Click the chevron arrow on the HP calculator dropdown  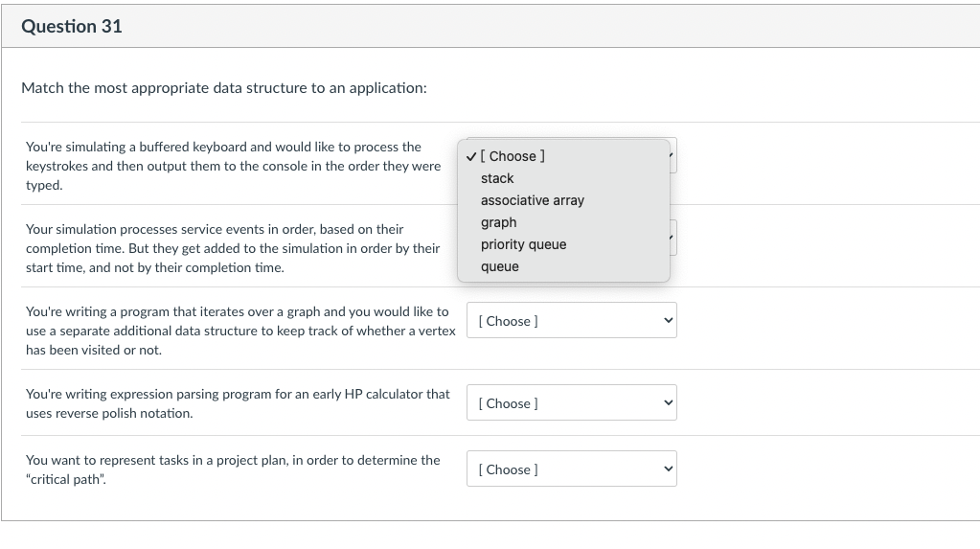pos(667,403)
